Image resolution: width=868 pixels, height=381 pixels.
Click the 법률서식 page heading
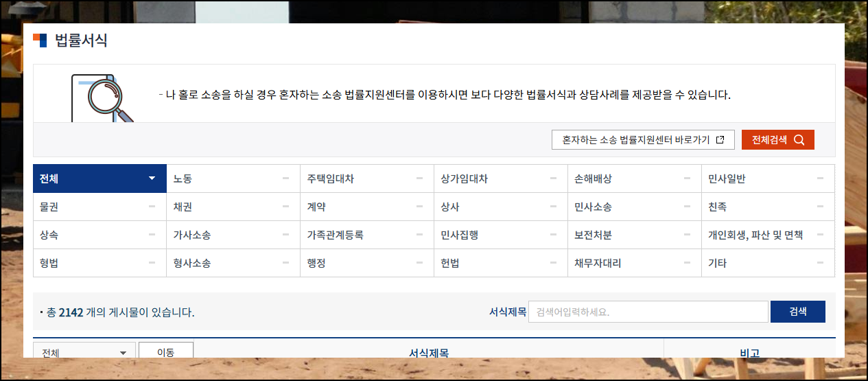(81, 41)
